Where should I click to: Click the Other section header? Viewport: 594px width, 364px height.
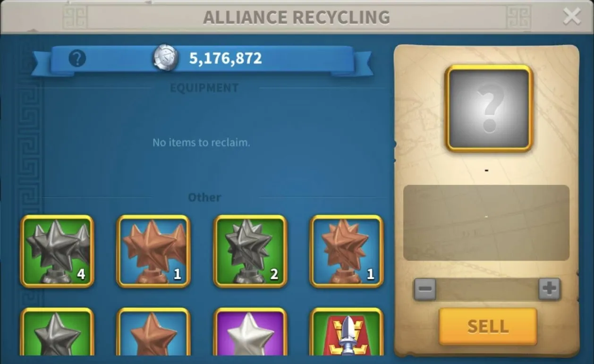point(204,197)
